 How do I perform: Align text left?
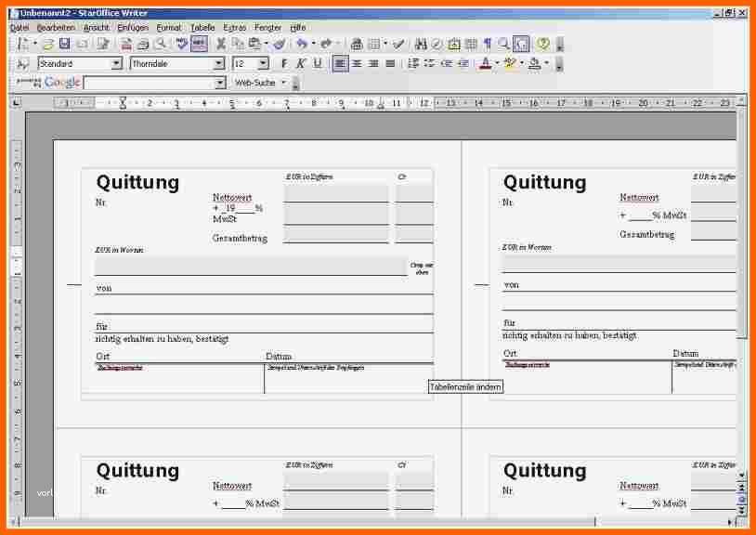click(x=341, y=63)
